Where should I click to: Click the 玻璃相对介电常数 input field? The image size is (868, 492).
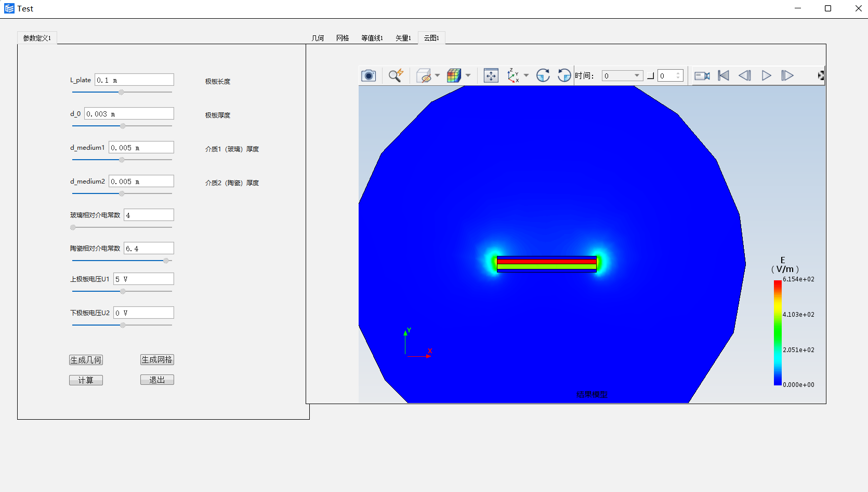[149, 215]
